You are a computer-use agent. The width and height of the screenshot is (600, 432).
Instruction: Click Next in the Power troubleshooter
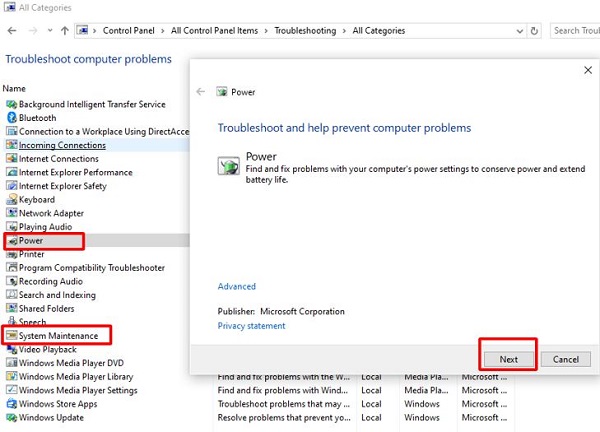509,359
